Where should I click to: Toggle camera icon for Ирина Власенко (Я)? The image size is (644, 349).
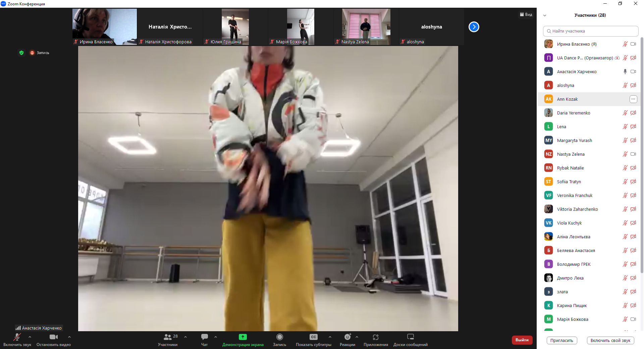(633, 44)
